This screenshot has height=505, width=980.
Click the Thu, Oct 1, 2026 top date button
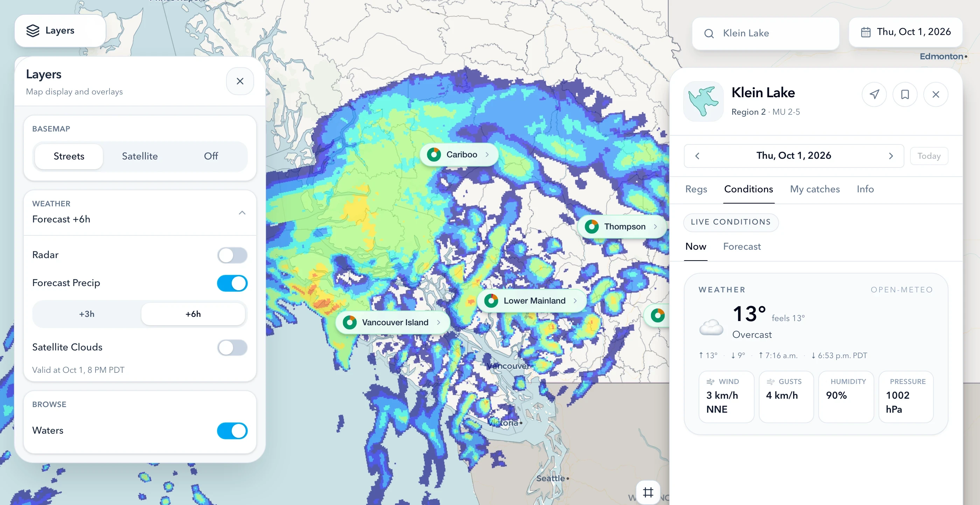(x=905, y=32)
